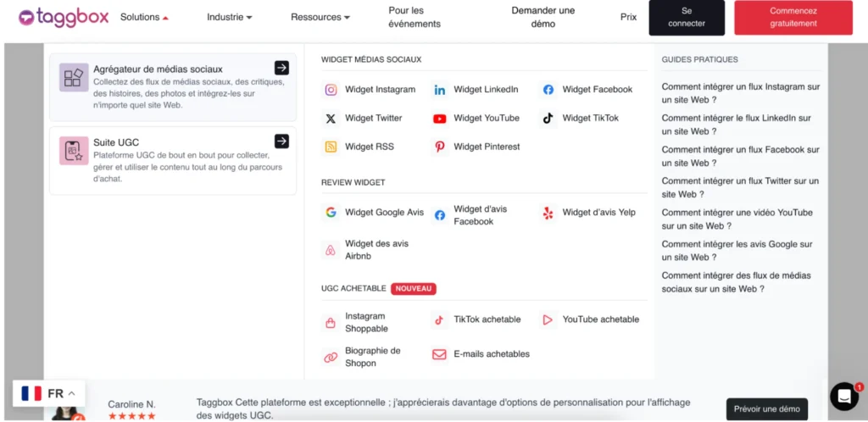Click the TikTok widget icon

(548, 119)
